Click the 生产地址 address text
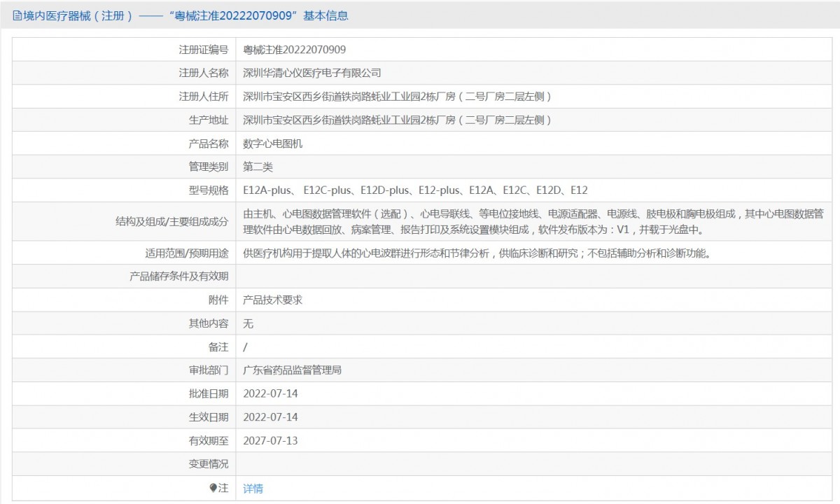Image resolution: width=840 pixels, height=504 pixels. [398, 120]
